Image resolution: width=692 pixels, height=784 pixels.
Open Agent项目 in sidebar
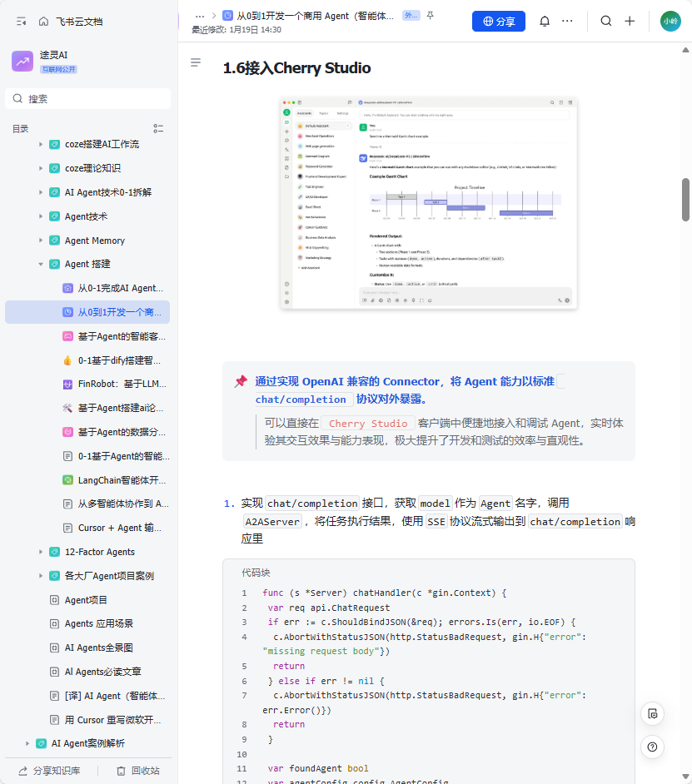coord(87,599)
